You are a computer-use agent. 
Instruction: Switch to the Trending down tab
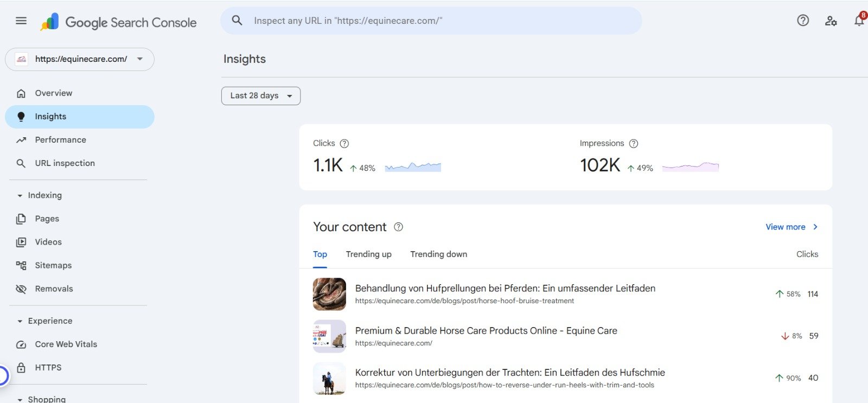438,254
